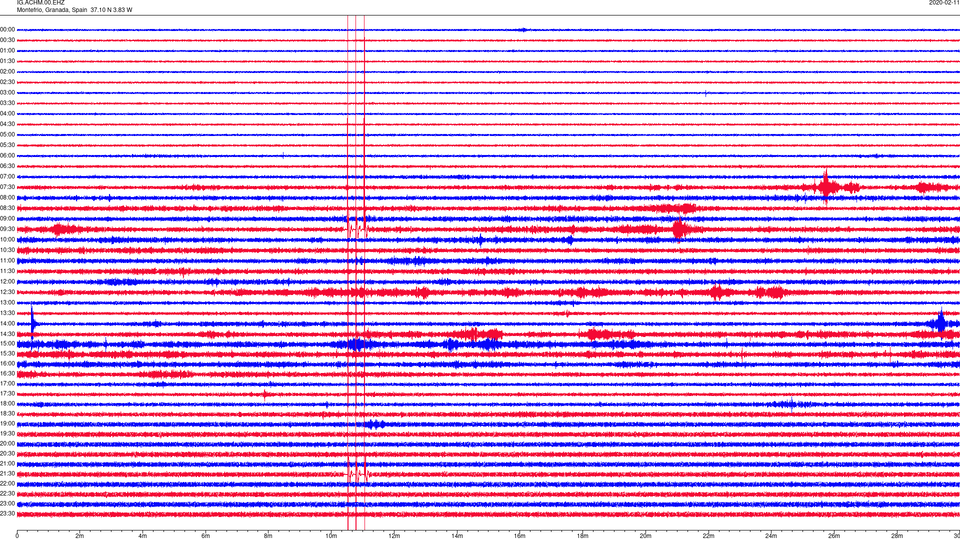Pick the 08:30 row label
This screenshot has height=540, width=960.
(x=8, y=208)
